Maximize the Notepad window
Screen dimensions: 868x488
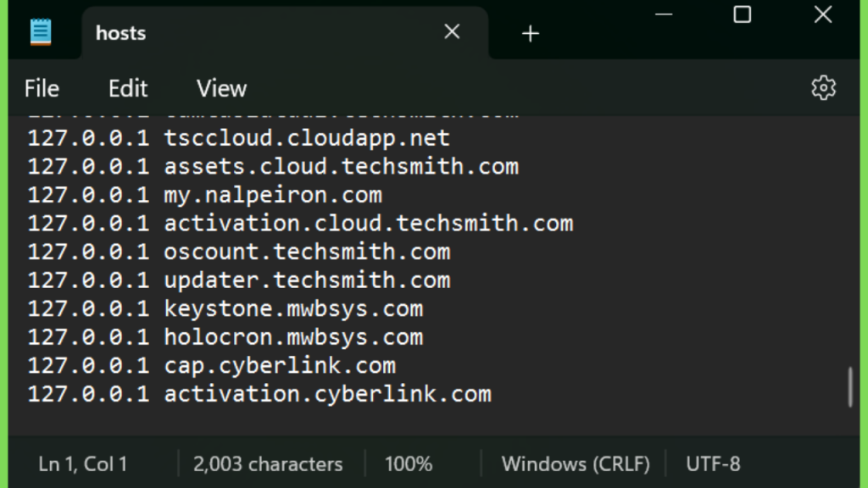[x=742, y=14]
